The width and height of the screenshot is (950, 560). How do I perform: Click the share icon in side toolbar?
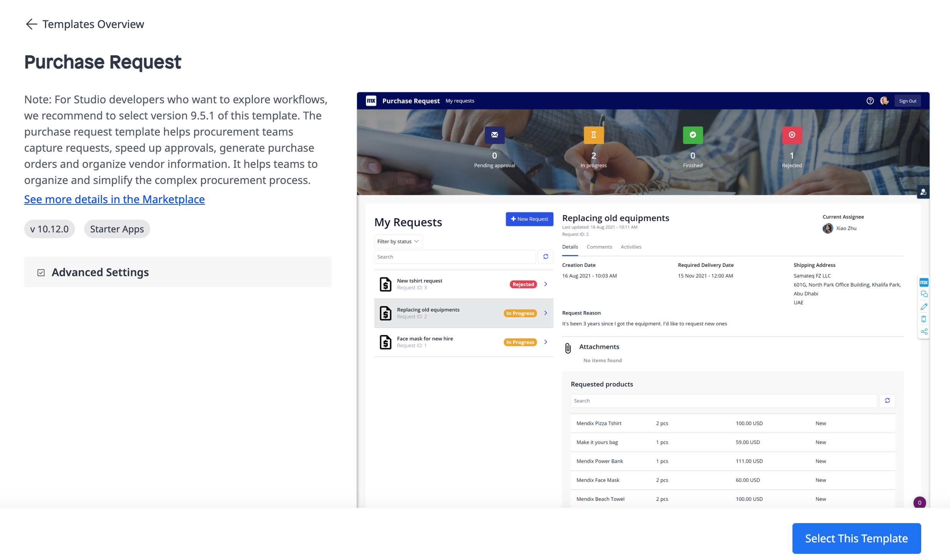[x=924, y=331]
